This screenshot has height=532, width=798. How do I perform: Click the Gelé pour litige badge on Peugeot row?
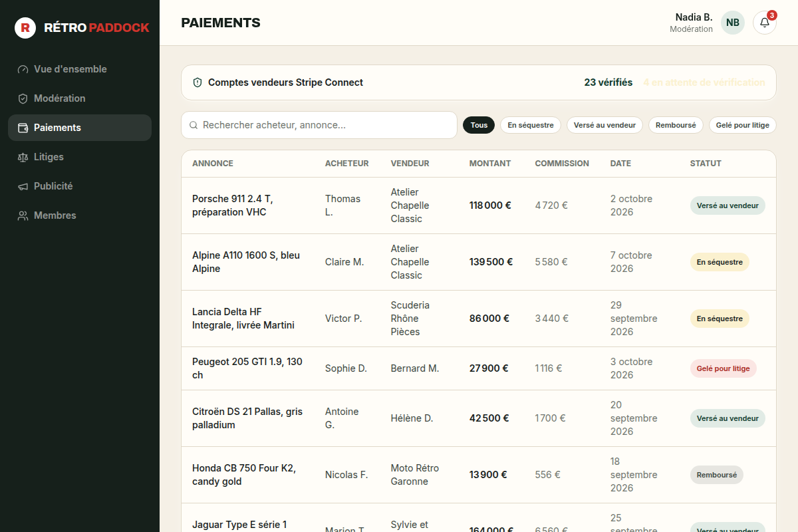tap(723, 368)
